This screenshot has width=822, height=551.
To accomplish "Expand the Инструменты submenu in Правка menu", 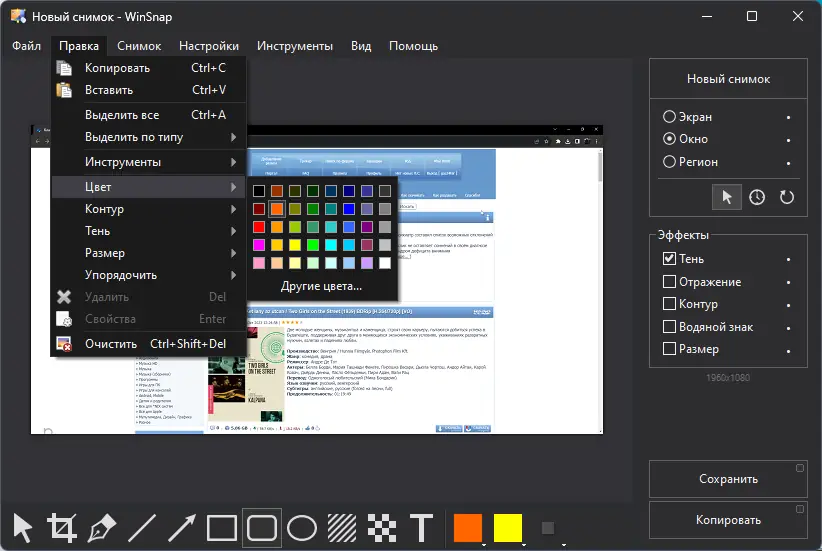I will click(148, 162).
